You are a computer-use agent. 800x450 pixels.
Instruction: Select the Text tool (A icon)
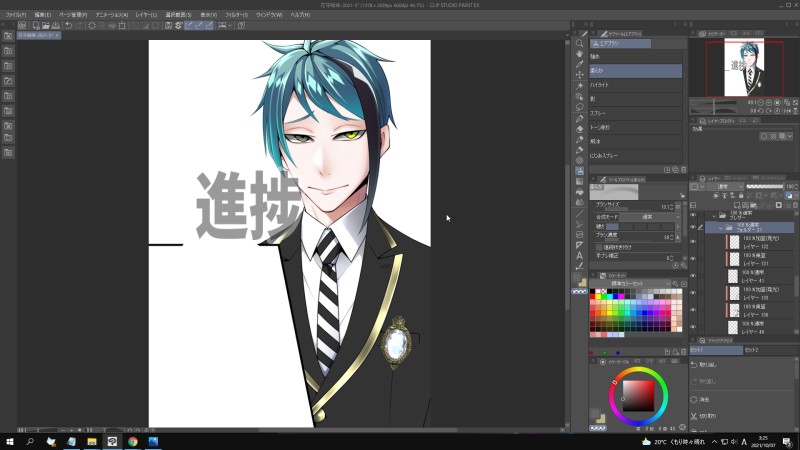pyautogui.click(x=579, y=256)
